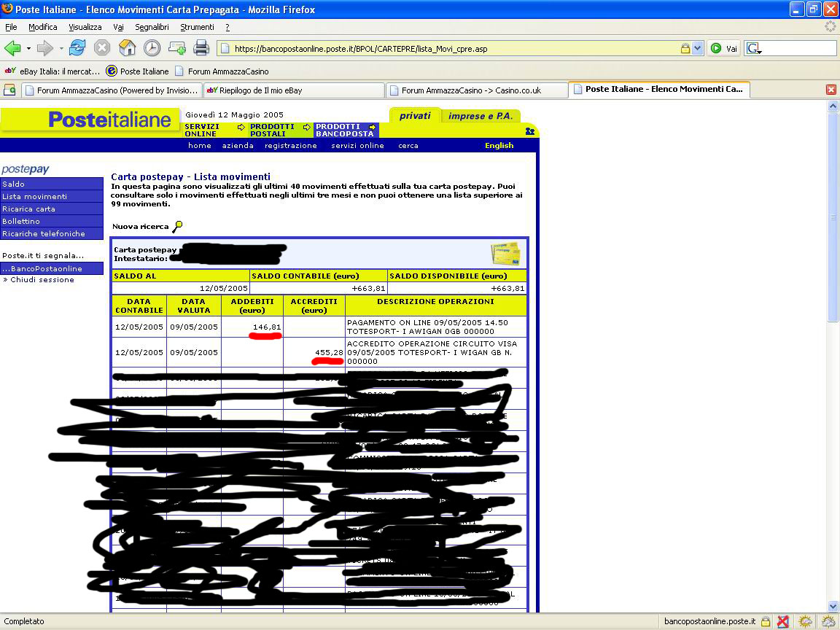Click the Nuova ricerca magnifier icon

tap(177, 227)
